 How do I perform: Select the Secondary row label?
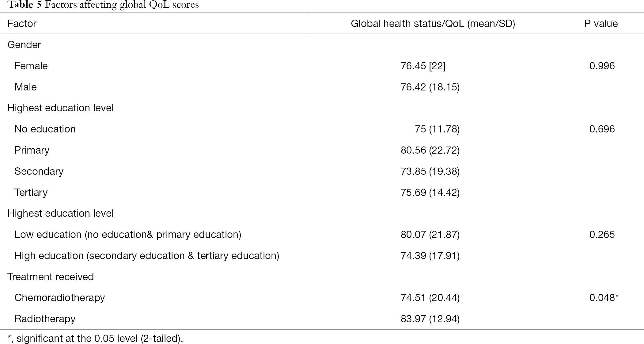(39, 171)
